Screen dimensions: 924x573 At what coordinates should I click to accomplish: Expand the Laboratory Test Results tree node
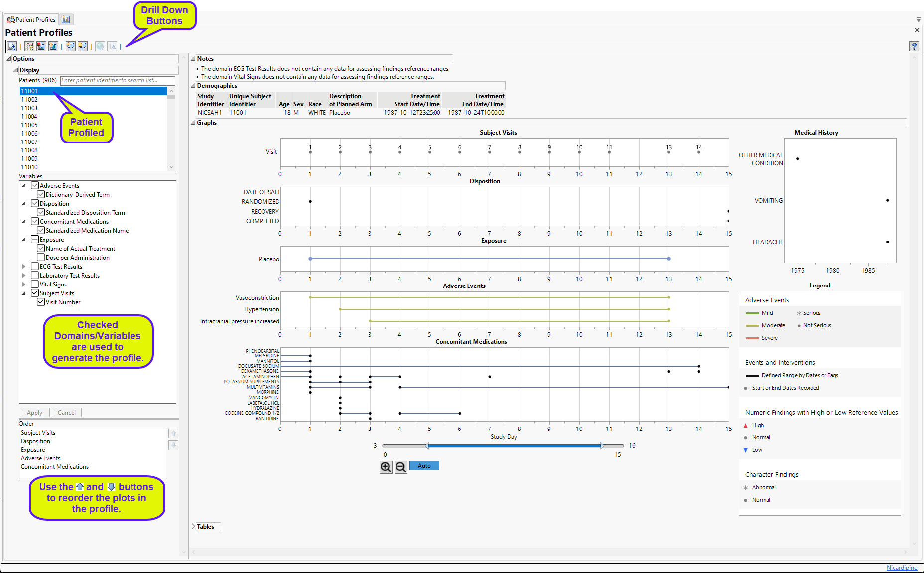tap(23, 276)
